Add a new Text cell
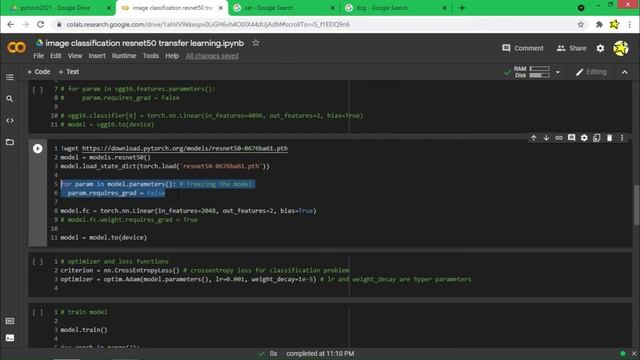 click(x=69, y=72)
